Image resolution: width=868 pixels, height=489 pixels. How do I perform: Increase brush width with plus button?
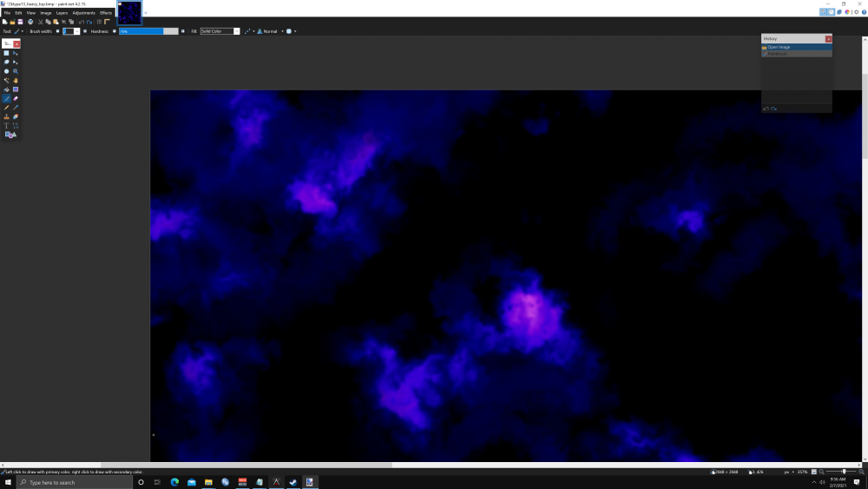[x=85, y=31]
